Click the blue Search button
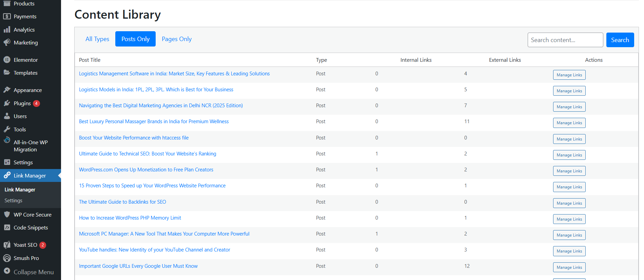Viewport: 644px width, 280px height. click(620, 40)
